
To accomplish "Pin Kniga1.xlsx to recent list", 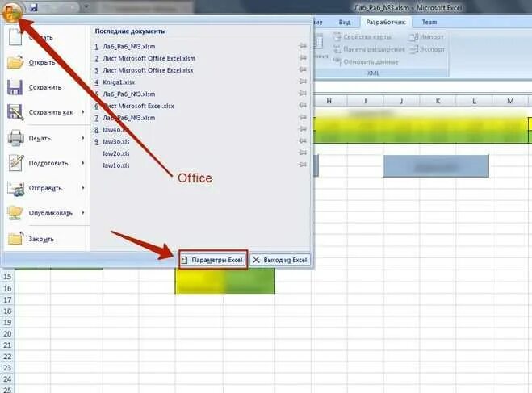I will [303, 82].
